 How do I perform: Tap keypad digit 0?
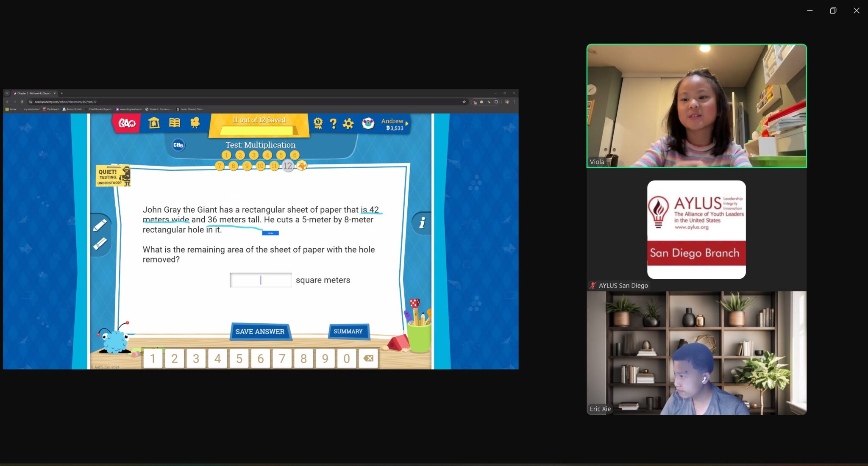(347, 359)
